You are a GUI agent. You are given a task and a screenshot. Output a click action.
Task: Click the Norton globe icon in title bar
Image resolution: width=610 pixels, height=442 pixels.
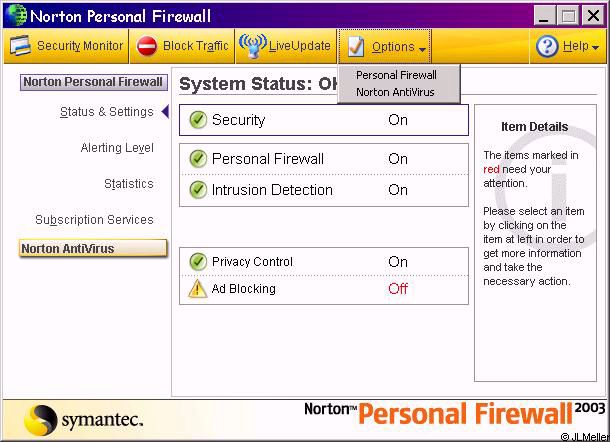pos(14,14)
